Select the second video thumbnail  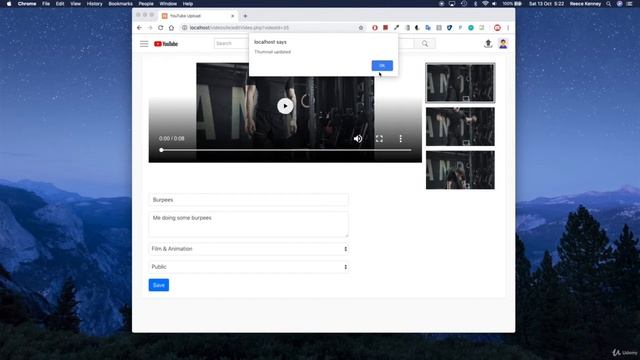(x=460, y=127)
